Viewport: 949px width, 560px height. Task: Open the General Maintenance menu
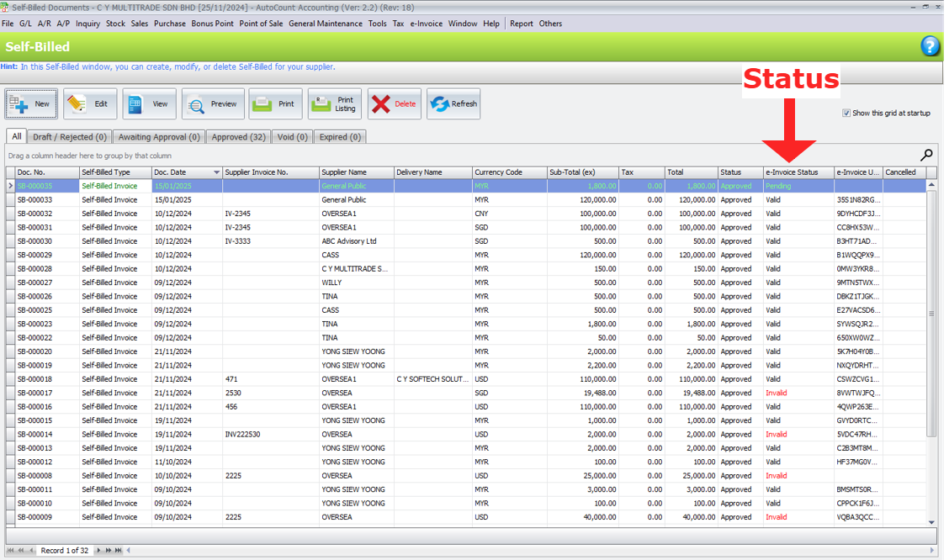pos(326,24)
